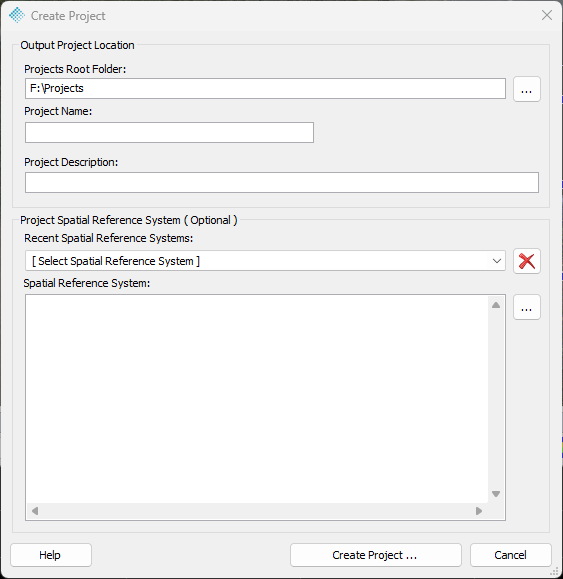Click the scroll right arrow in Spatial Reference box
The image size is (563, 579).
[x=479, y=511]
